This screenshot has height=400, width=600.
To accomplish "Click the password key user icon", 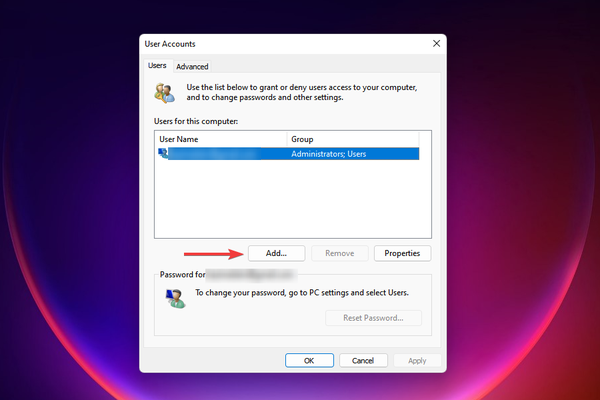I will [175, 296].
